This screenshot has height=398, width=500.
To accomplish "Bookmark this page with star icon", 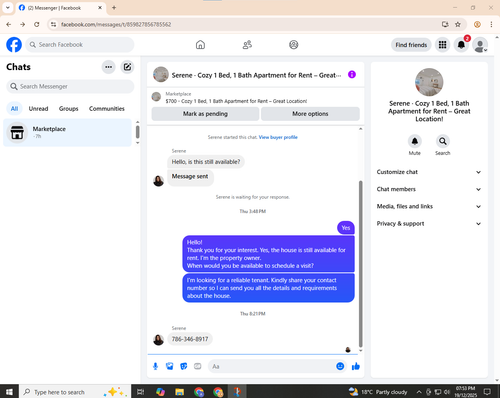I will 458,24.
